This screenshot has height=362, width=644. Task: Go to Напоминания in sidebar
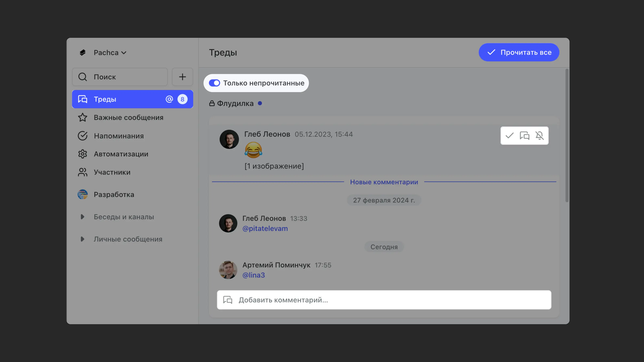(119, 136)
